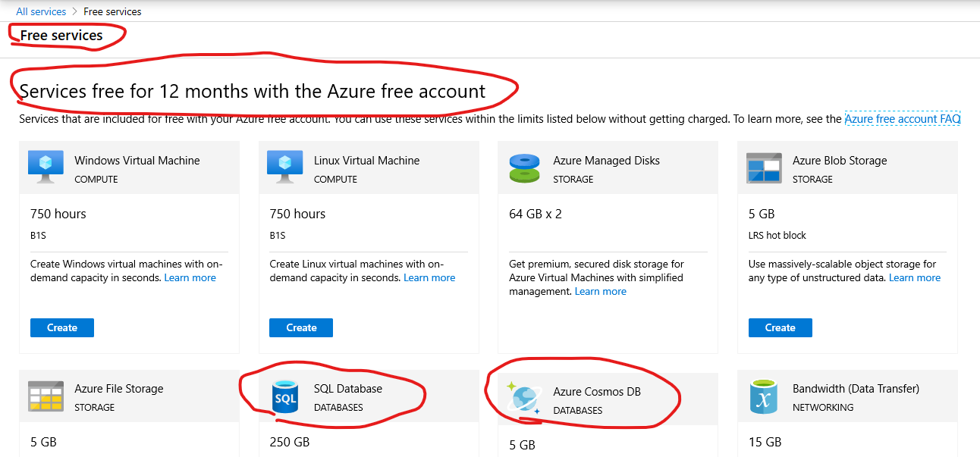Click the Azure Managed Disks card title
Image resolution: width=980 pixels, height=457 pixels.
[607, 161]
